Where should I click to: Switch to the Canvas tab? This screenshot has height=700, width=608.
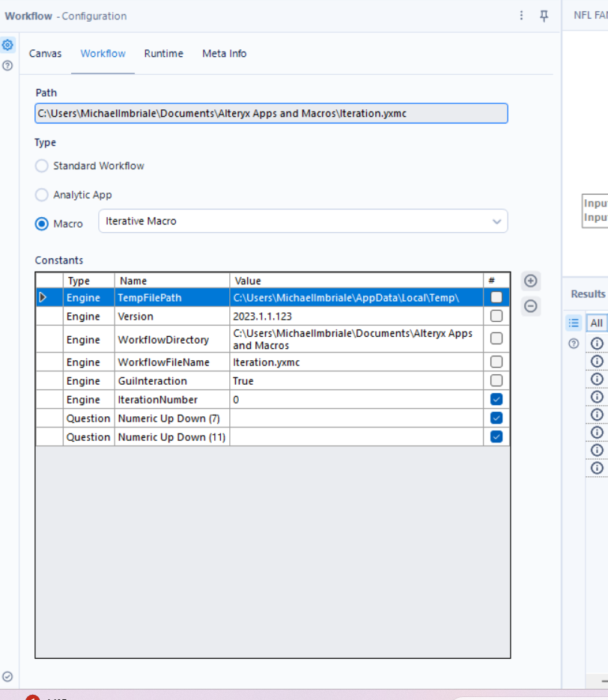pyautogui.click(x=45, y=54)
